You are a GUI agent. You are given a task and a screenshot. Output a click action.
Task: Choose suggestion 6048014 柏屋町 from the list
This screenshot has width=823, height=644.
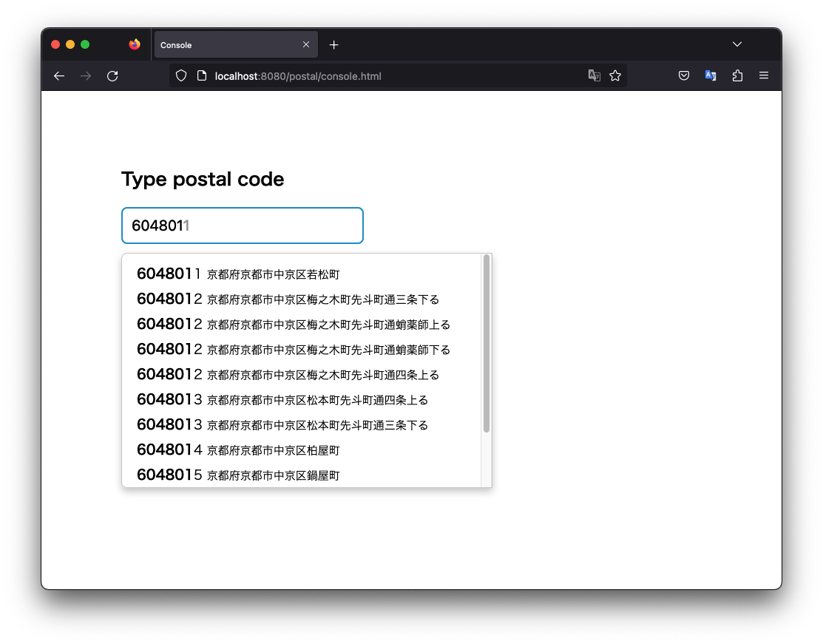coord(237,450)
